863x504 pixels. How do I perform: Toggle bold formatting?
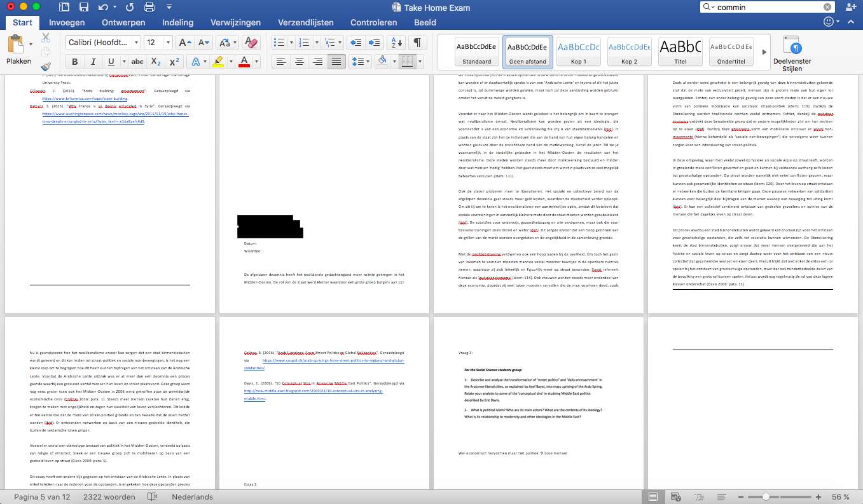click(75, 62)
